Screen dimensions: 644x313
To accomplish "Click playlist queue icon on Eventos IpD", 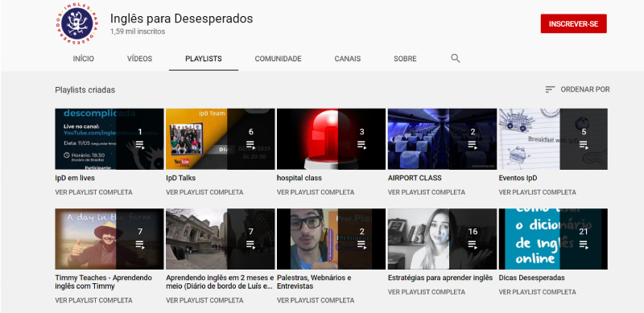I will (584, 145).
